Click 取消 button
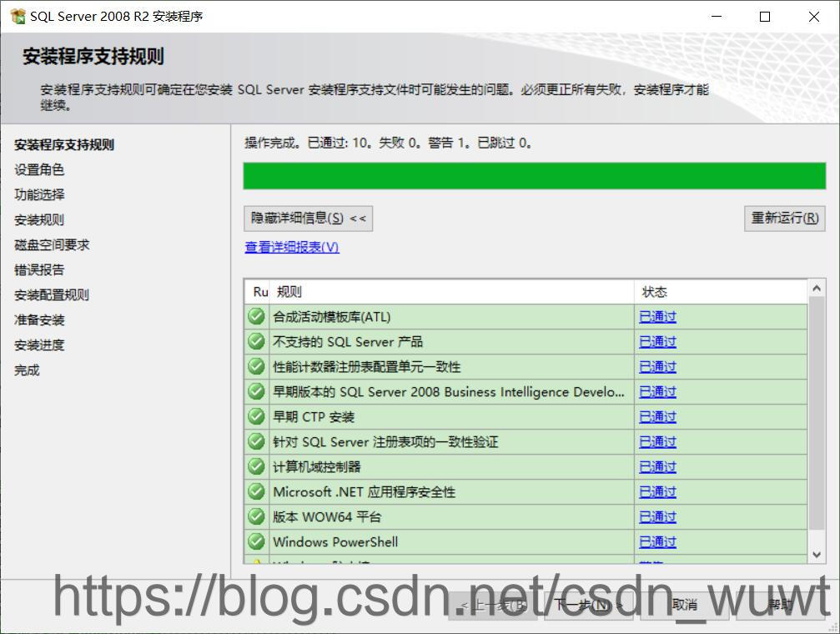This screenshot has height=634, width=840. point(684,605)
